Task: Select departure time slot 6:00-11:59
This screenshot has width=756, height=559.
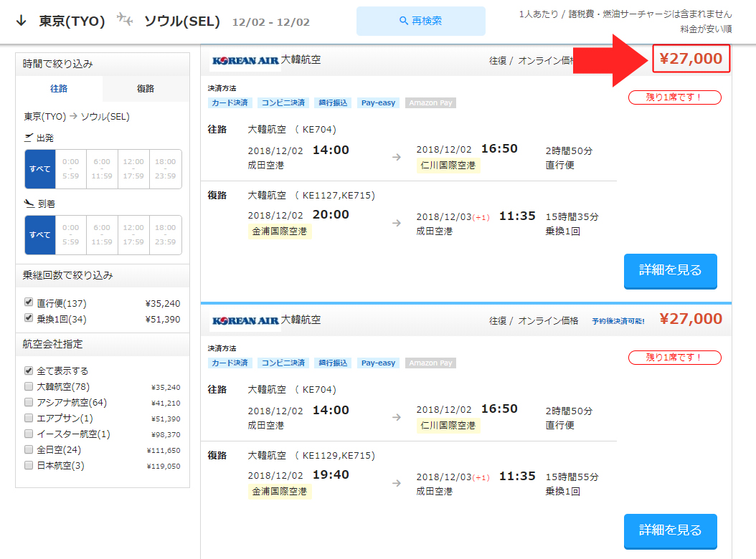Action: coord(103,169)
